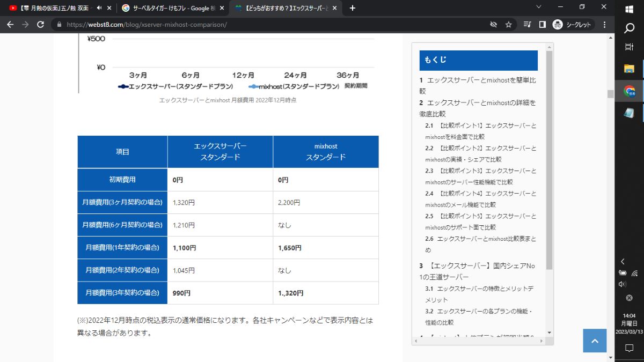Show hidden system tray icons chevron

(623, 262)
